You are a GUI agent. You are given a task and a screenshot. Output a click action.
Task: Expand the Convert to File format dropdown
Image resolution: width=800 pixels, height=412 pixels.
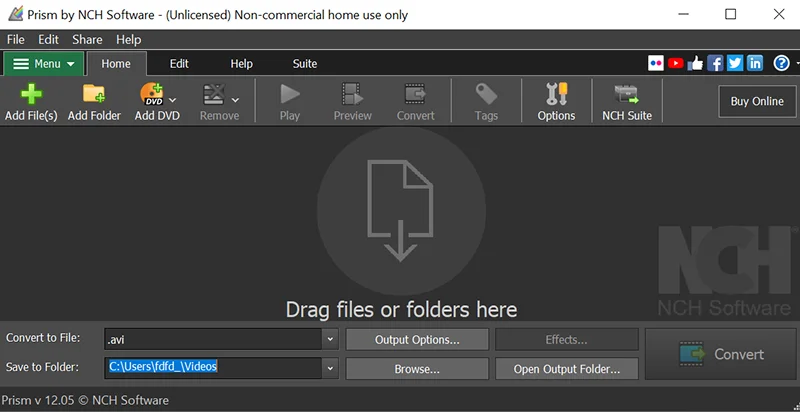[330, 339]
